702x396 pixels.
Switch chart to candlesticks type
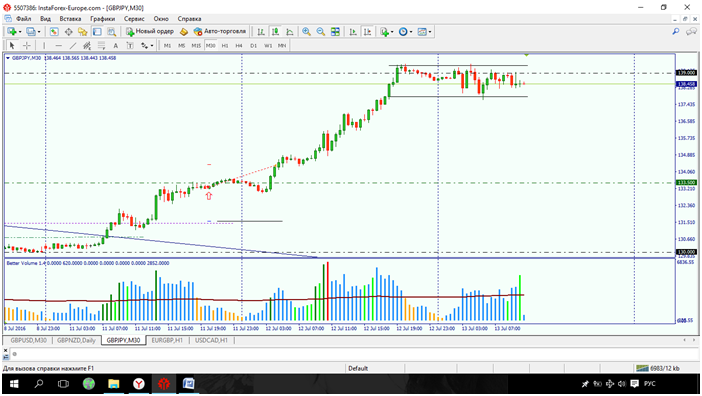pos(275,31)
